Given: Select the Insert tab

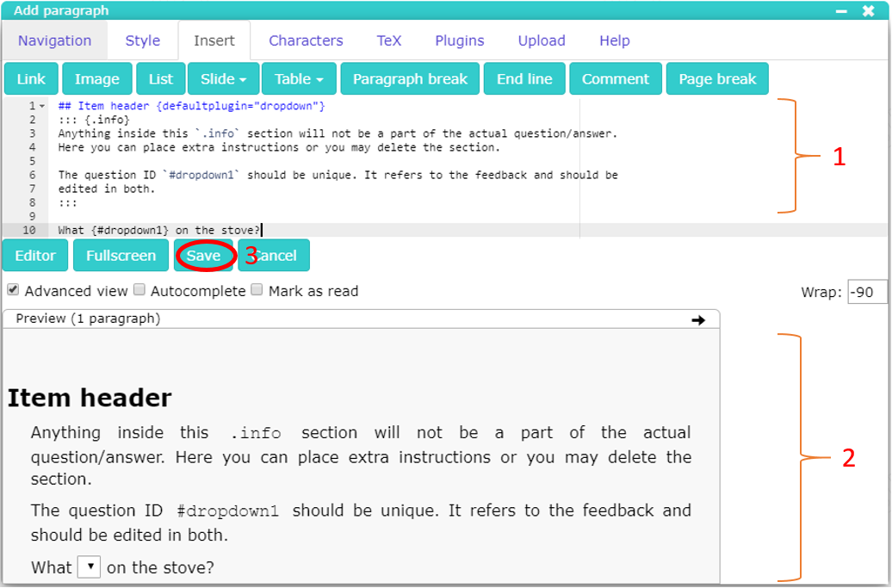Looking at the screenshot, I should tap(214, 40).
